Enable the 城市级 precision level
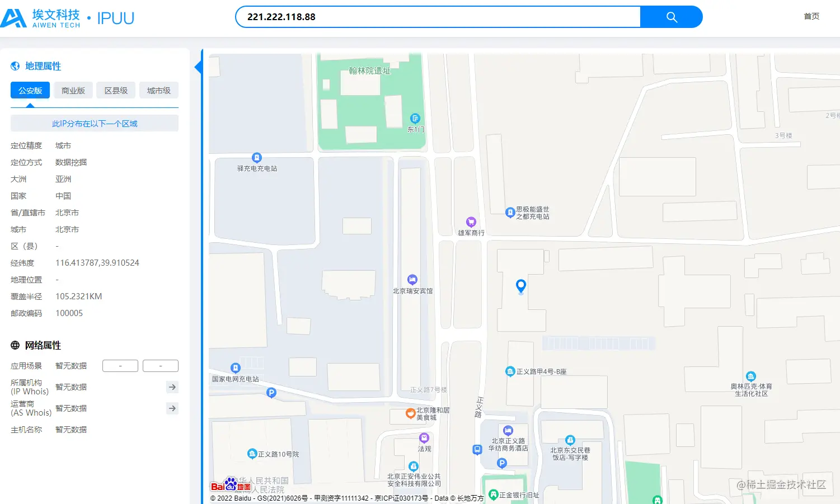The height and width of the screenshot is (504, 840). pyautogui.click(x=158, y=90)
